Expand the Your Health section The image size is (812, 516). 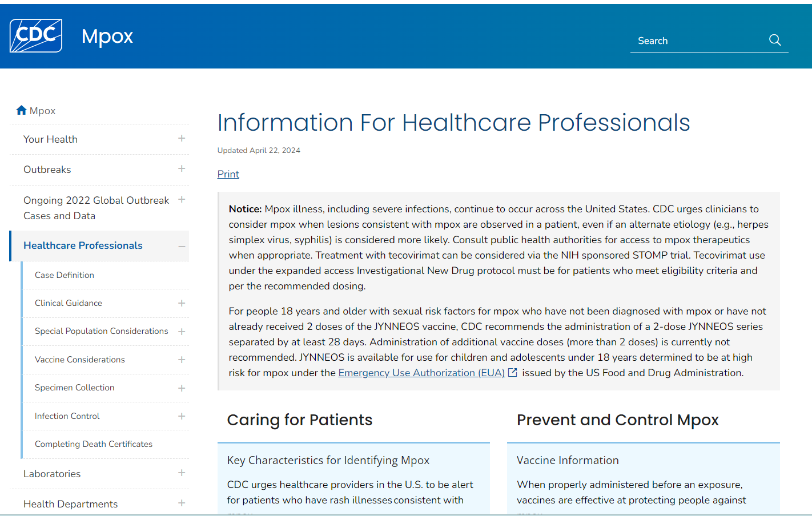pos(182,138)
